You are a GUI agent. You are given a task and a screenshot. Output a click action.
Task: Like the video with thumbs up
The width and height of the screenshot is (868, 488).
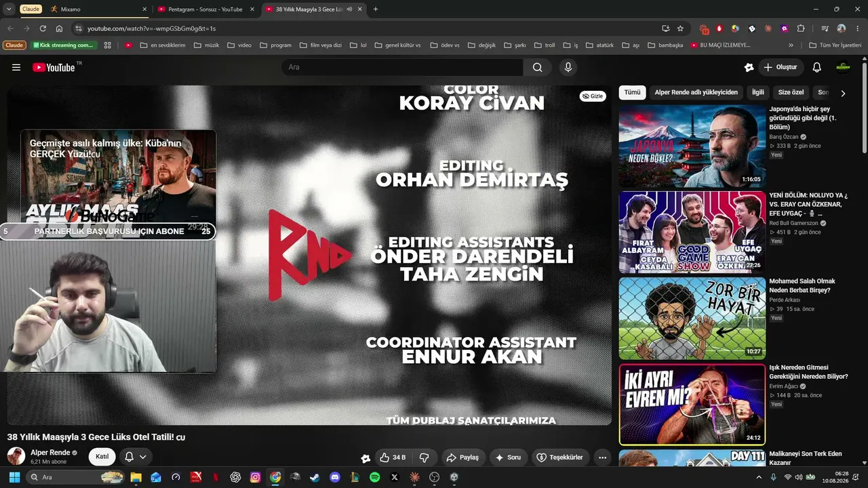click(x=392, y=457)
